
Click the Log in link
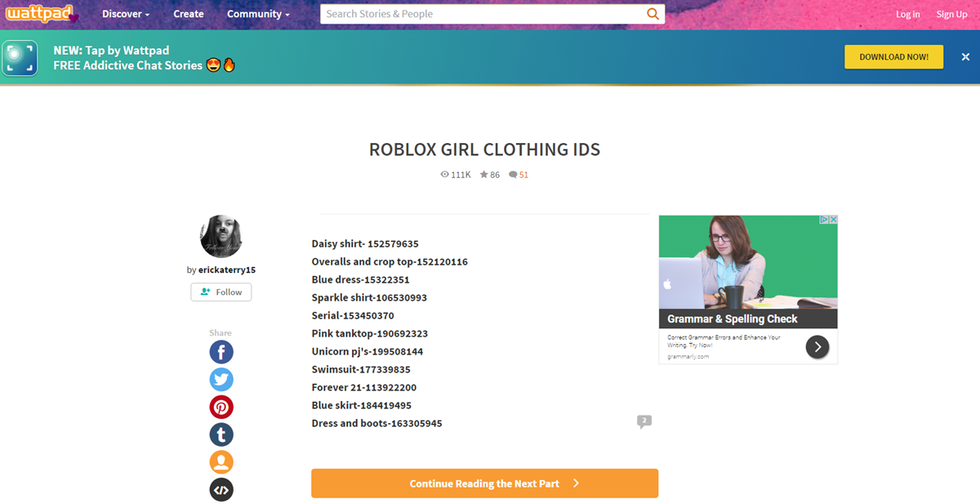[908, 14]
